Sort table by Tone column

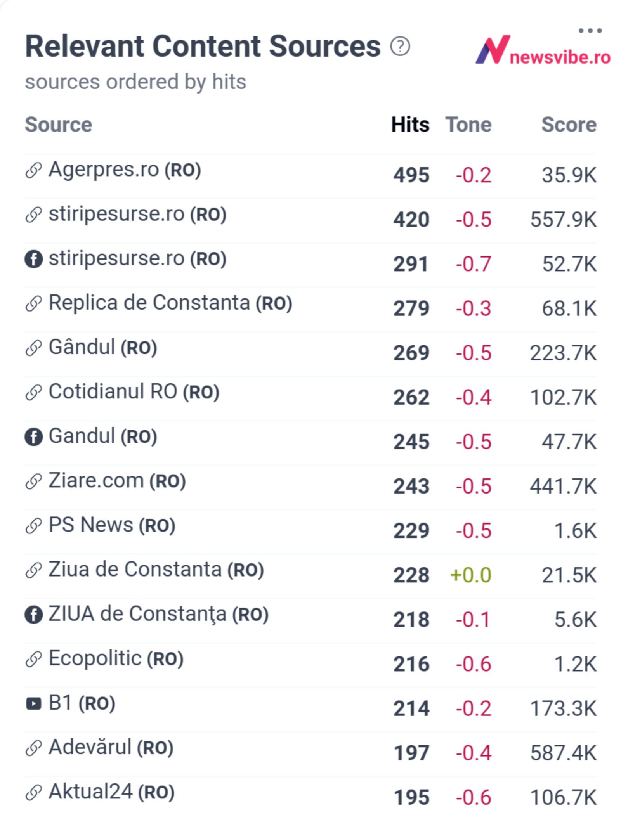point(468,125)
